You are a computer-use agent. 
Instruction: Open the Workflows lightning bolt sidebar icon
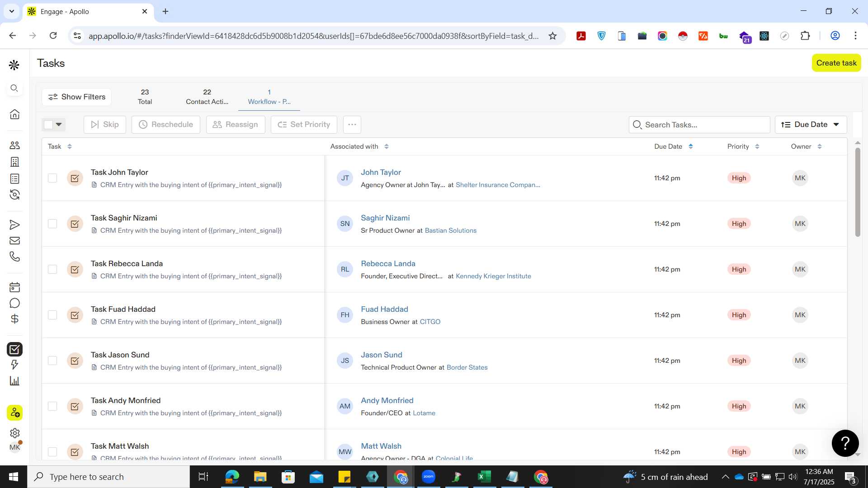[x=14, y=365]
